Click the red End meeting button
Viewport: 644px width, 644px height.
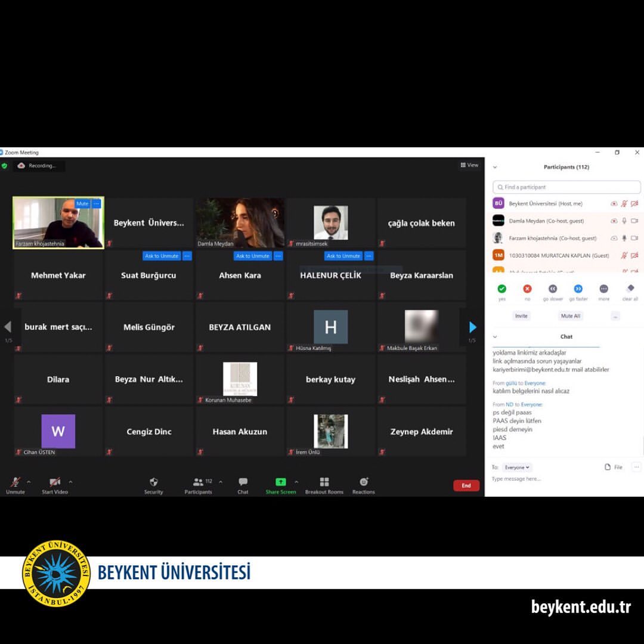pyautogui.click(x=466, y=485)
